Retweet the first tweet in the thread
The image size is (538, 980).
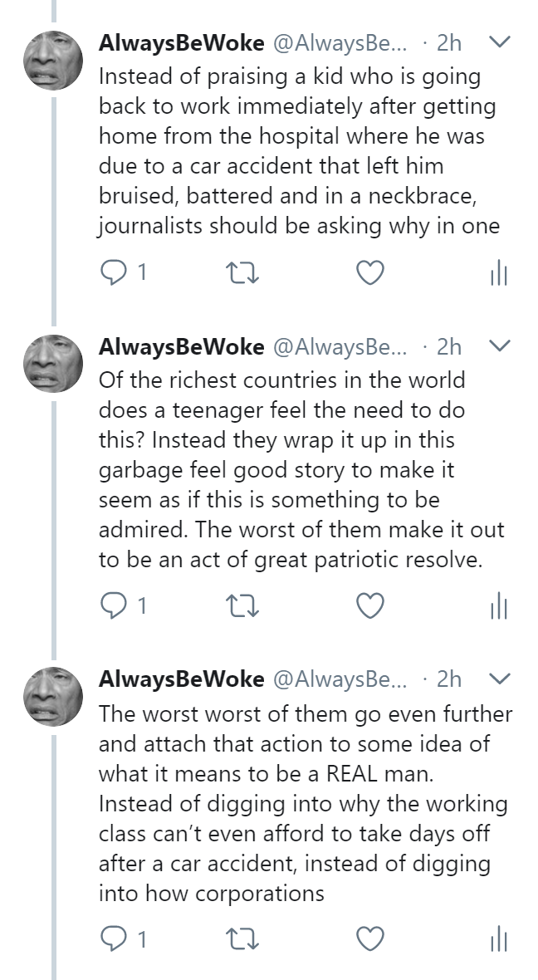point(241,272)
